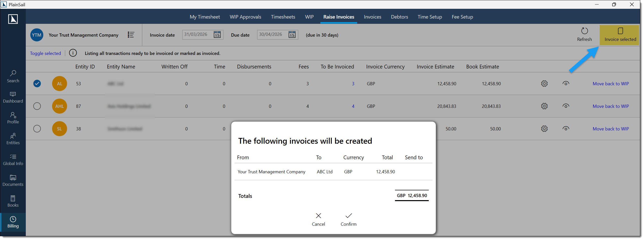Switch to the Invoices tab
The width and height of the screenshot is (644, 240).
tap(372, 17)
